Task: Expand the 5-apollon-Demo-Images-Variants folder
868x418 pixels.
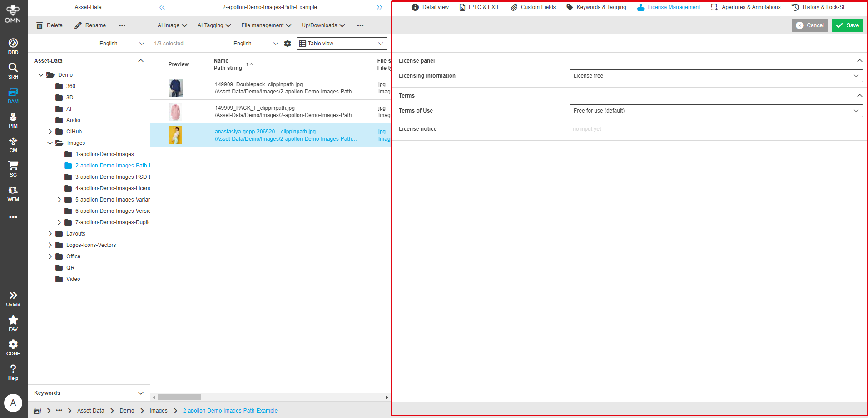Action: pyautogui.click(x=59, y=200)
